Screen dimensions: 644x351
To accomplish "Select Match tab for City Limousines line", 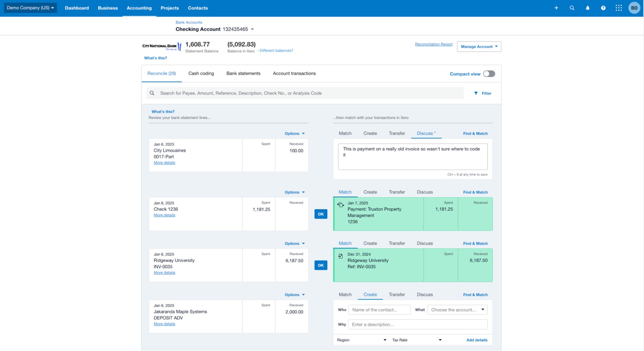I will pos(345,133).
